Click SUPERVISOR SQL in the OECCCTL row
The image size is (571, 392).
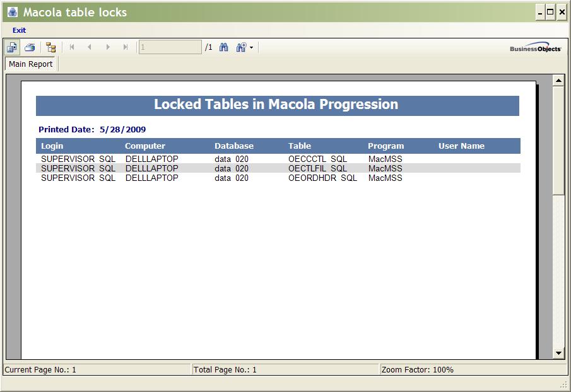[78, 159]
